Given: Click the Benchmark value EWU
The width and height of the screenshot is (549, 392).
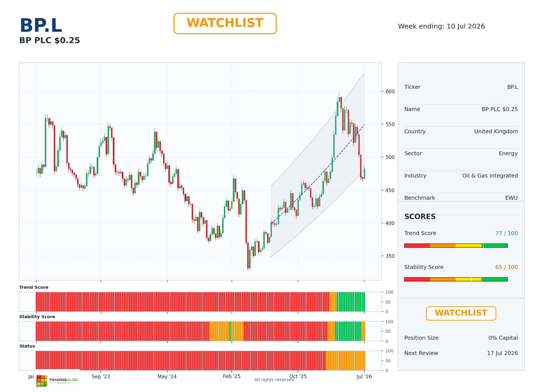Looking at the screenshot, I should tap(511, 198).
